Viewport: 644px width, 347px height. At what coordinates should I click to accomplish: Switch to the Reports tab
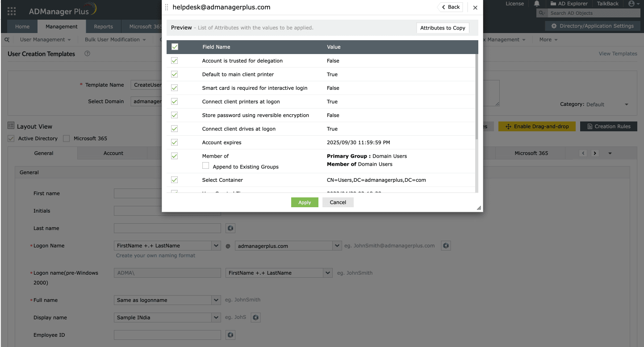[x=103, y=27]
